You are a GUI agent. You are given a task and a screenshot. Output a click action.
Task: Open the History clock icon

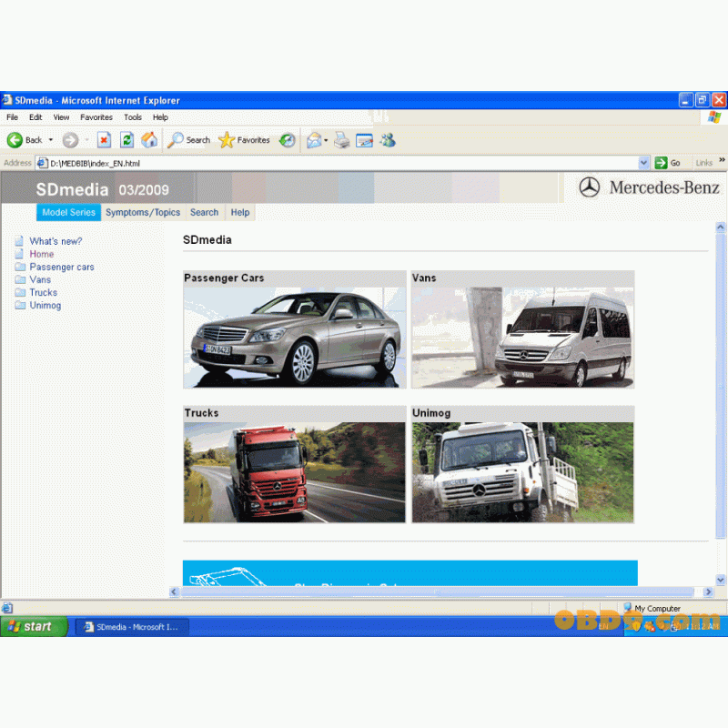tap(288, 140)
